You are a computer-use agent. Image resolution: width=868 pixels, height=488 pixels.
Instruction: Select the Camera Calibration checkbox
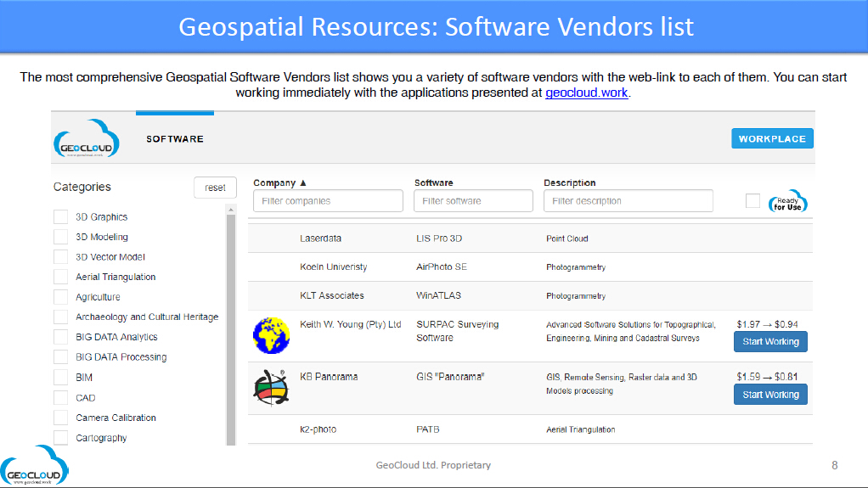pyautogui.click(x=61, y=418)
